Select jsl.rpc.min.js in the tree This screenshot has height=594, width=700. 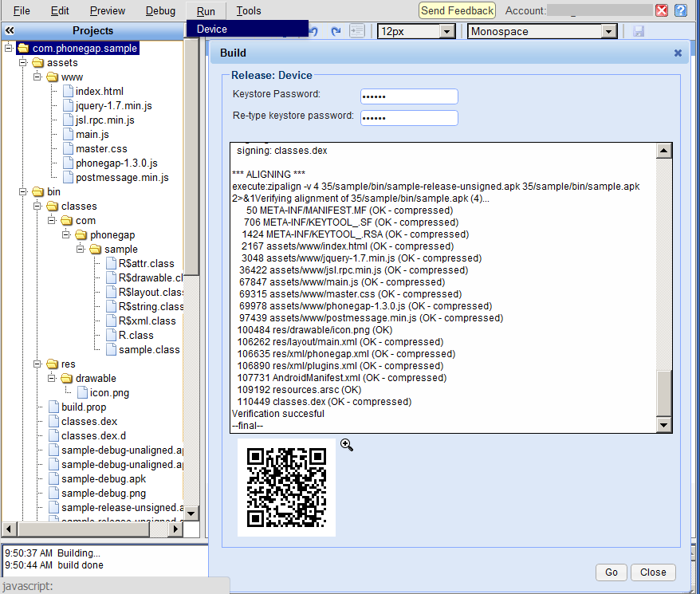[105, 120]
